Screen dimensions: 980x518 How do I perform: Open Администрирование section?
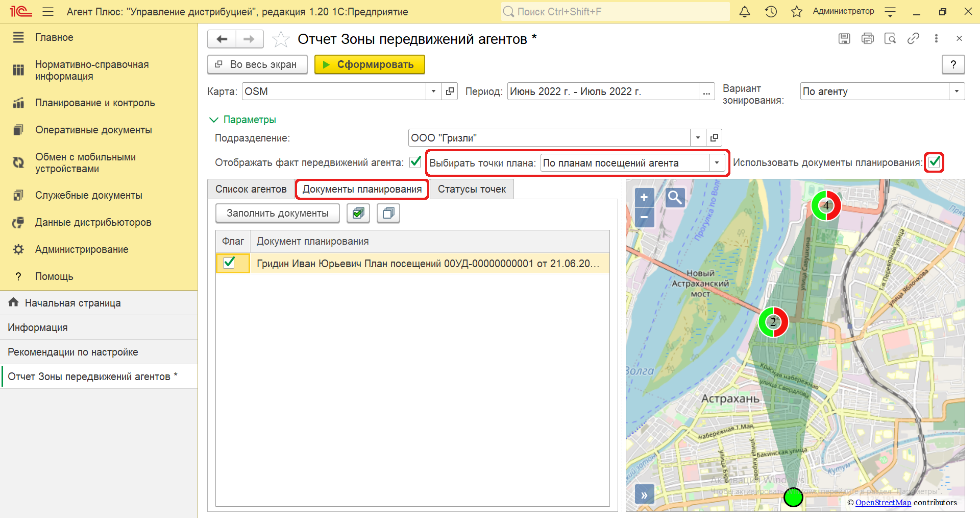(82, 249)
